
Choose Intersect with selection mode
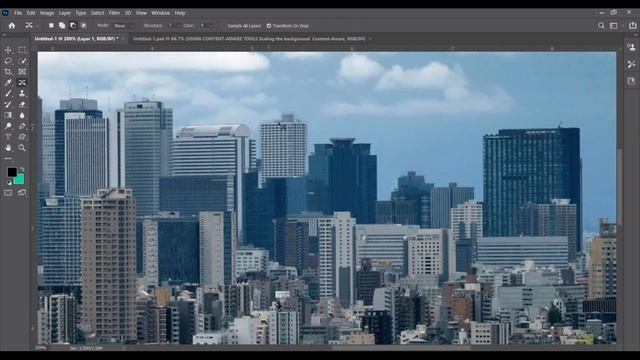tap(84, 26)
